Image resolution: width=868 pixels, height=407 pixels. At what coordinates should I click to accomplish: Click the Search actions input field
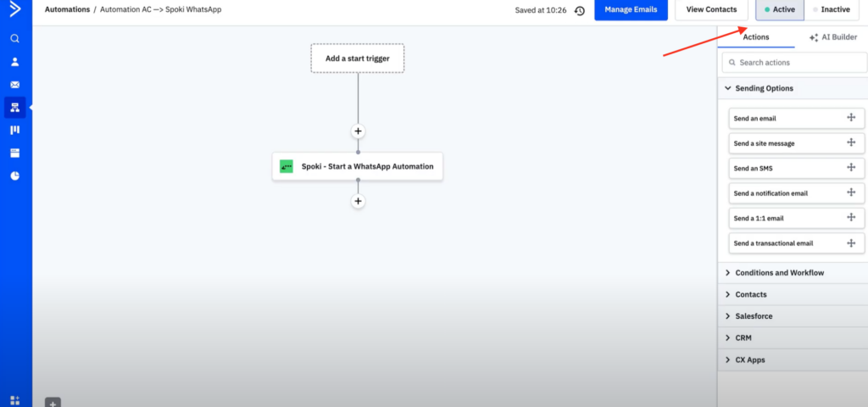point(797,63)
